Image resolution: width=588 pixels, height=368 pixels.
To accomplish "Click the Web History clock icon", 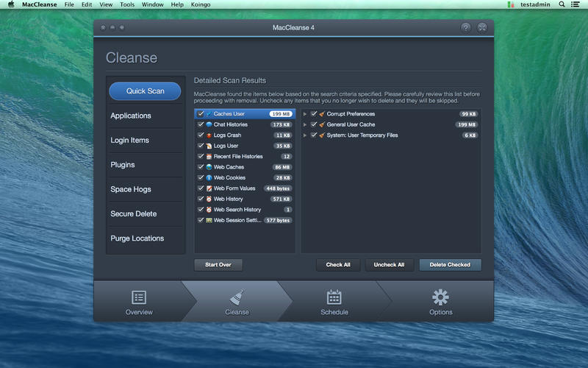I will [209, 199].
